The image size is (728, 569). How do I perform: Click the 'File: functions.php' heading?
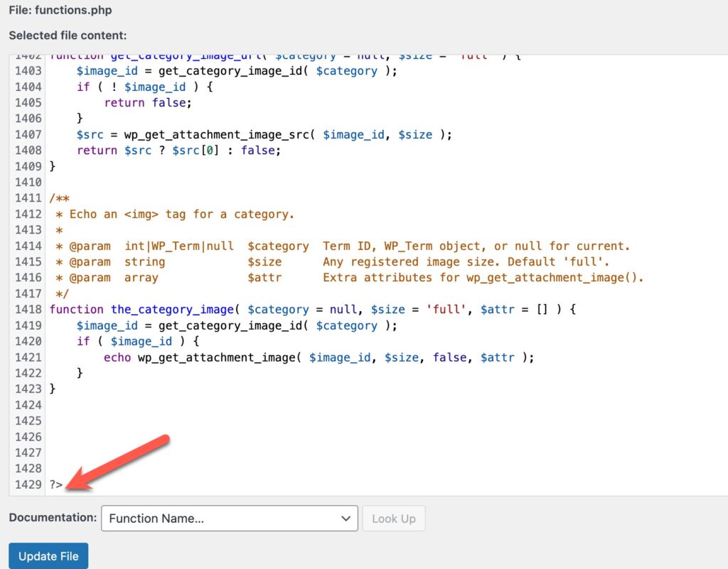click(x=60, y=10)
